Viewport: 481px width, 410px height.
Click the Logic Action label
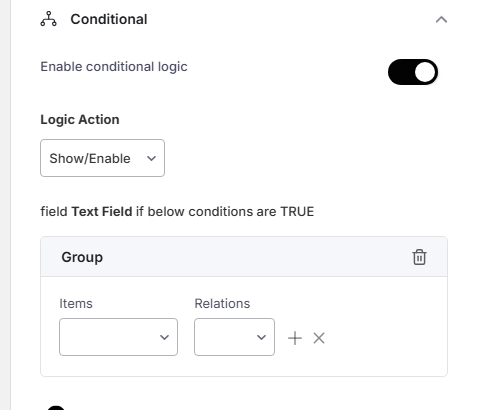pyautogui.click(x=80, y=120)
